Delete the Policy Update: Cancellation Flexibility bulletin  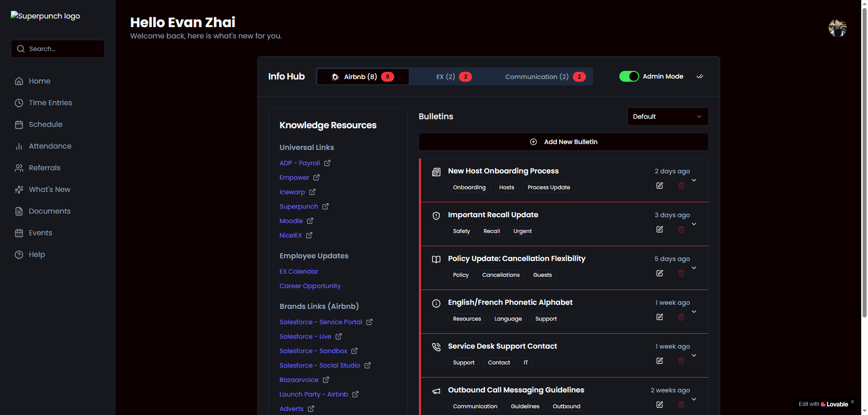(x=681, y=273)
